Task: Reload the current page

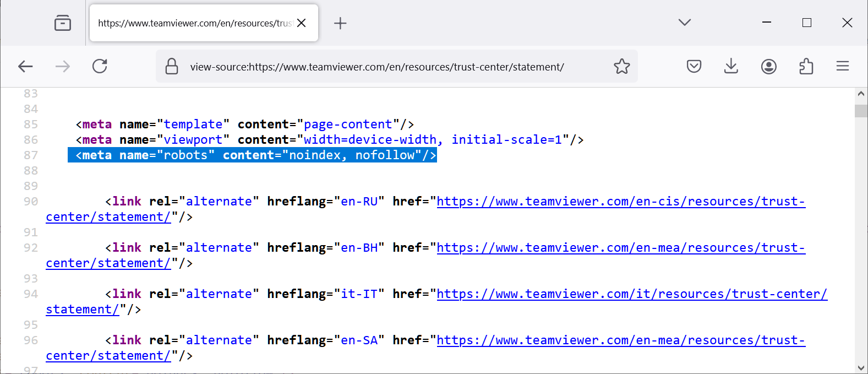Action: pyautogui.click(x=100, y=67)
